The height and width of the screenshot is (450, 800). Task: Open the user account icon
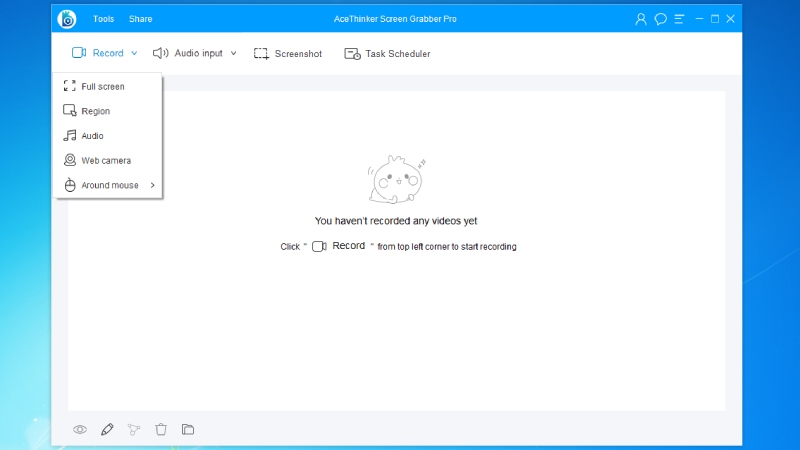point(641,19)
